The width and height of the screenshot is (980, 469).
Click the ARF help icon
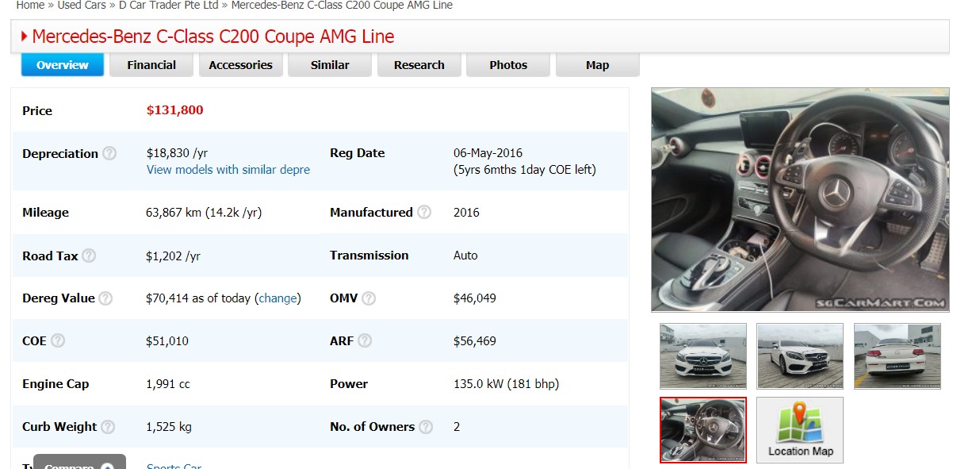365,340
